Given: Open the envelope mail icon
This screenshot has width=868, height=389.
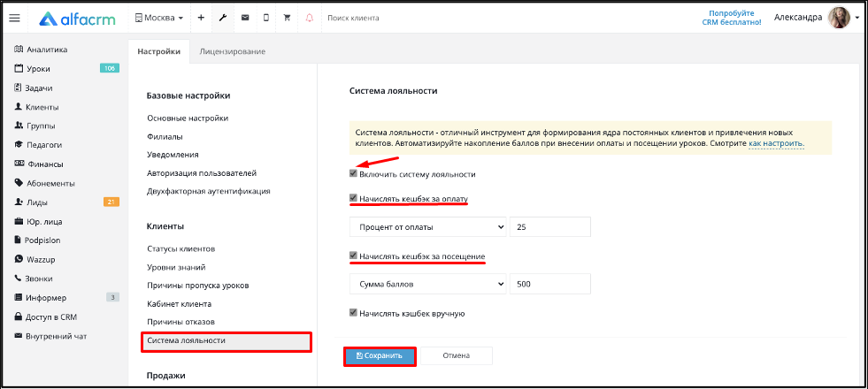Looking at the screenshot, I should 244,18.
